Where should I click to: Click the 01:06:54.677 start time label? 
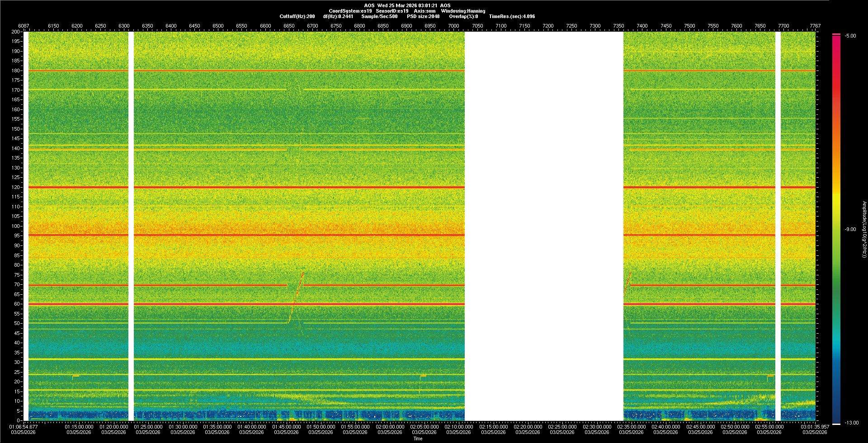click(24, 427)
